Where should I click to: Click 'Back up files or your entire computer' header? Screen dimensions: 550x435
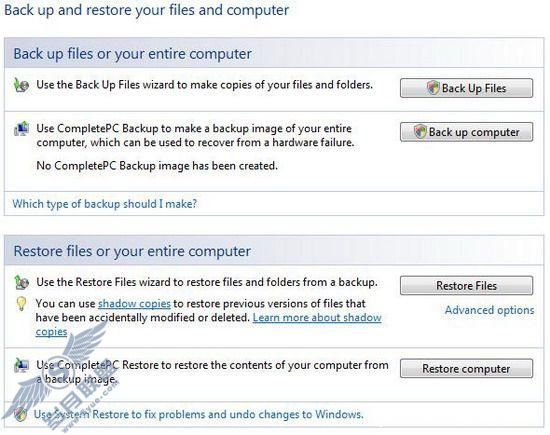point(133,54)
